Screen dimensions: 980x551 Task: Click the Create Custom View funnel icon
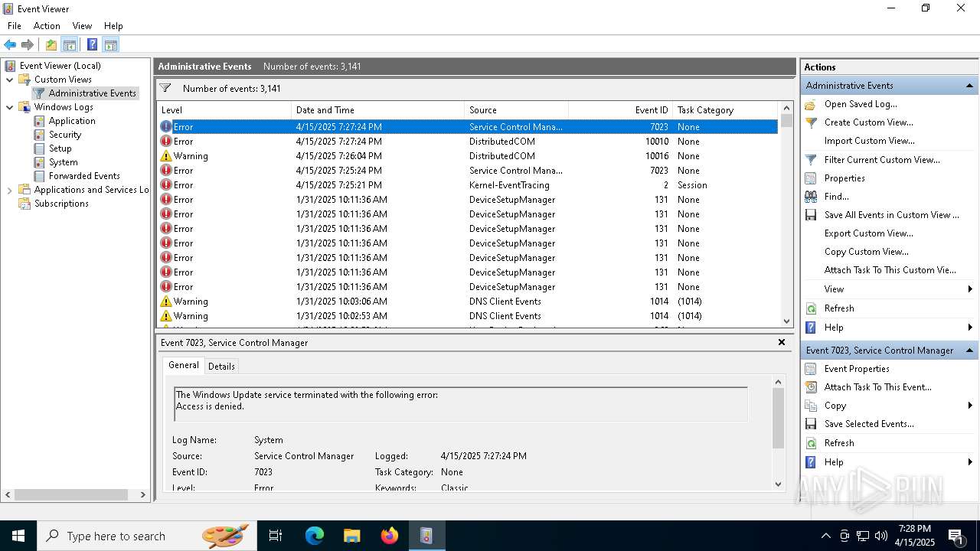tap(811, 122)
